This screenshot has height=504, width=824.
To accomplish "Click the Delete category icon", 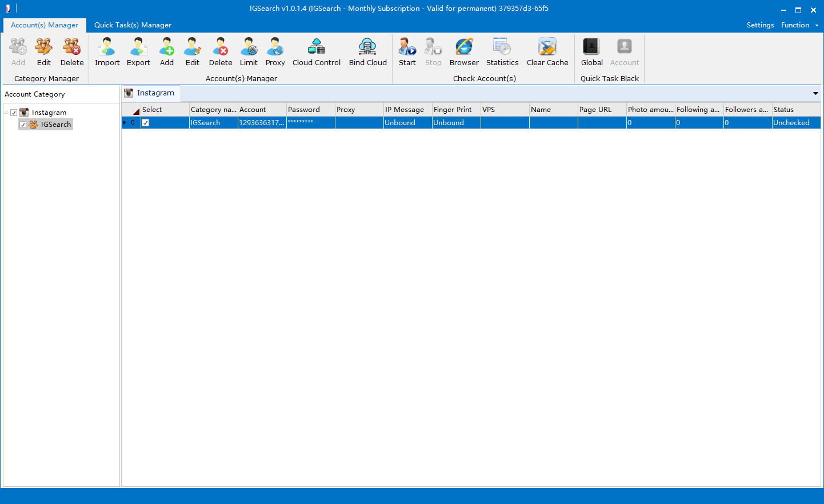I will (72, 47).
